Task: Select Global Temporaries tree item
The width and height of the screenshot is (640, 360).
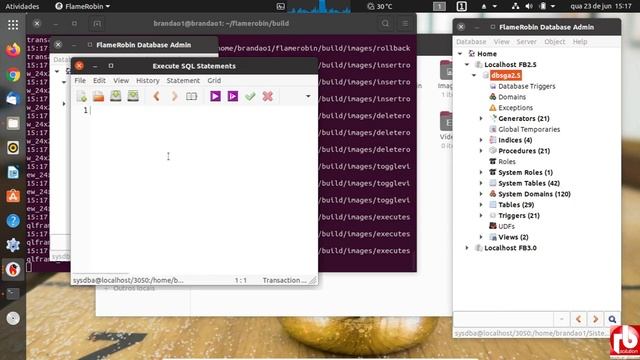Action: coord(529,129)
